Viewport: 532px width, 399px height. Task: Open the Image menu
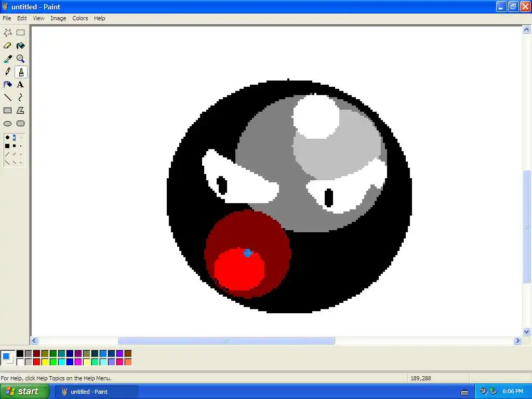[x=58, y=18]
